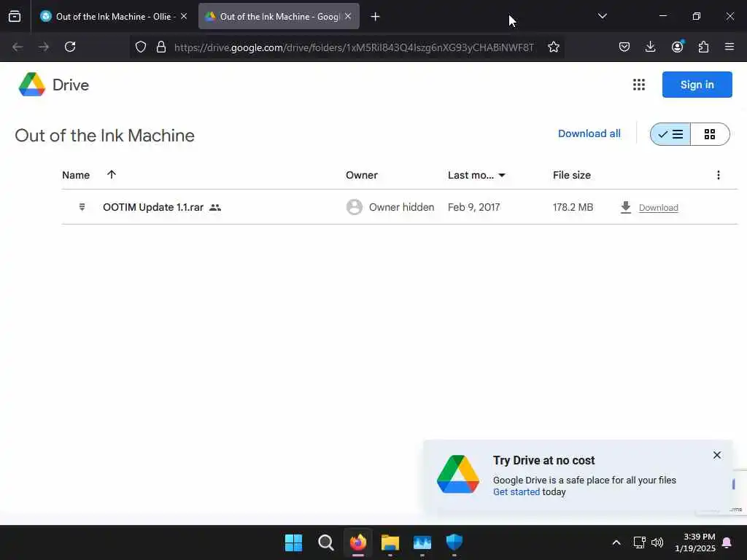Click the Owner column header

tap(362, 175)
